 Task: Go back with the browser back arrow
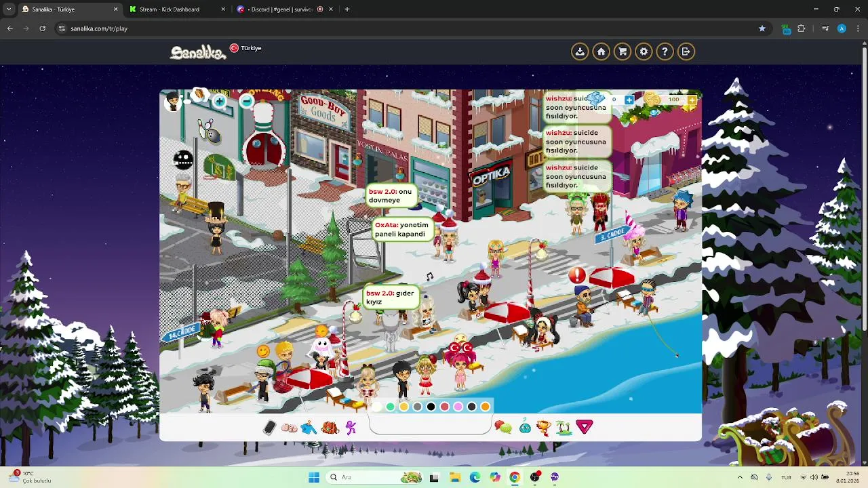click(10, 28)
